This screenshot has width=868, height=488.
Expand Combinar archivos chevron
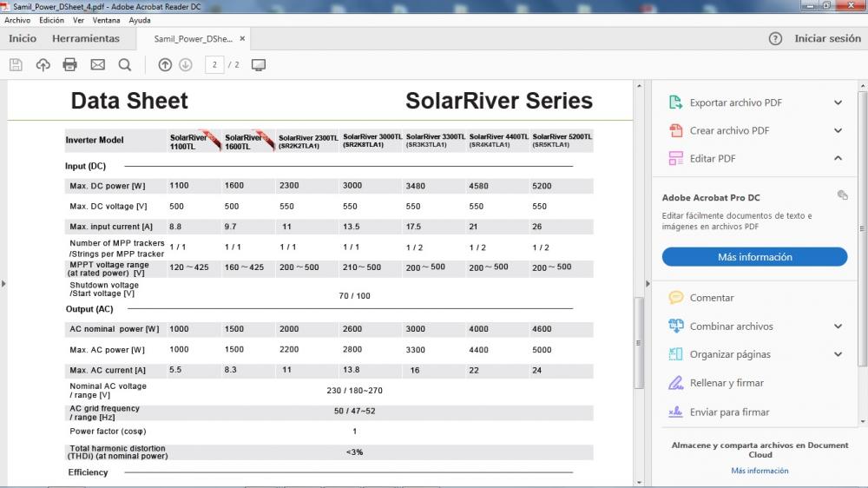[x=838, y=326]
